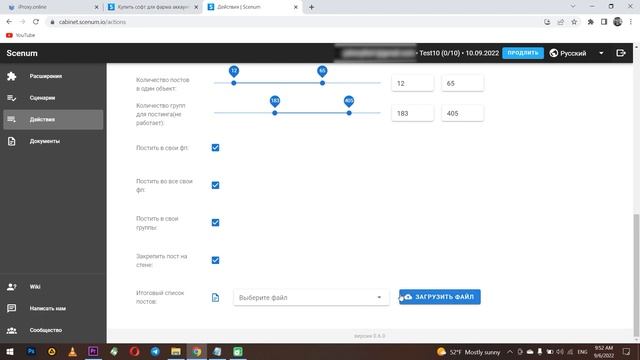Uncheck the Постить в свои фл checkbox
Viewport: 640px width, 360px height.
point(216,148)
